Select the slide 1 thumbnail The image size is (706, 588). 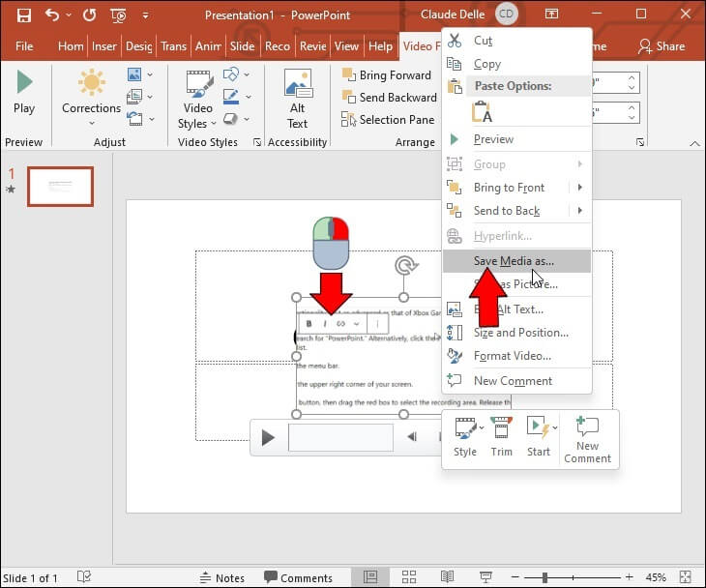click(x=60, y=186)
